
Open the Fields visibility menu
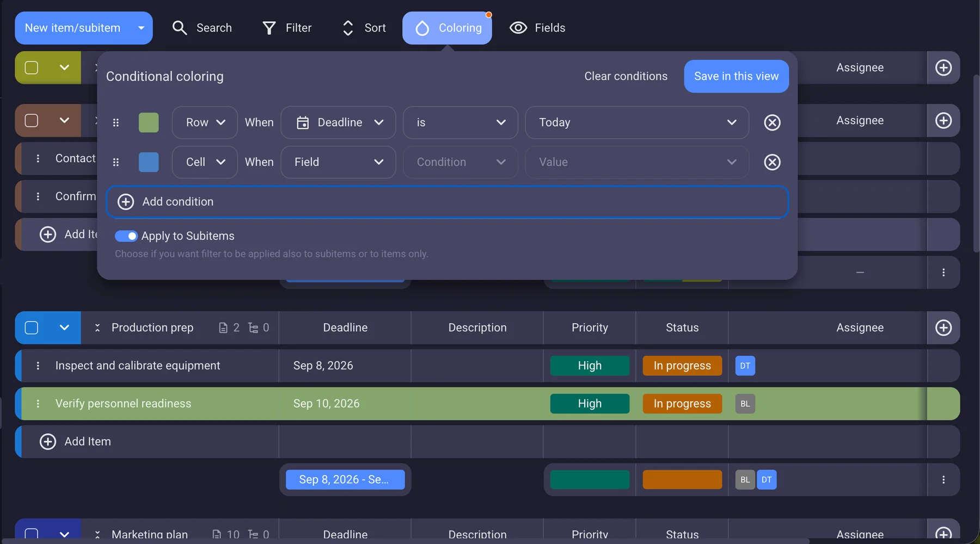pos(537,28)
